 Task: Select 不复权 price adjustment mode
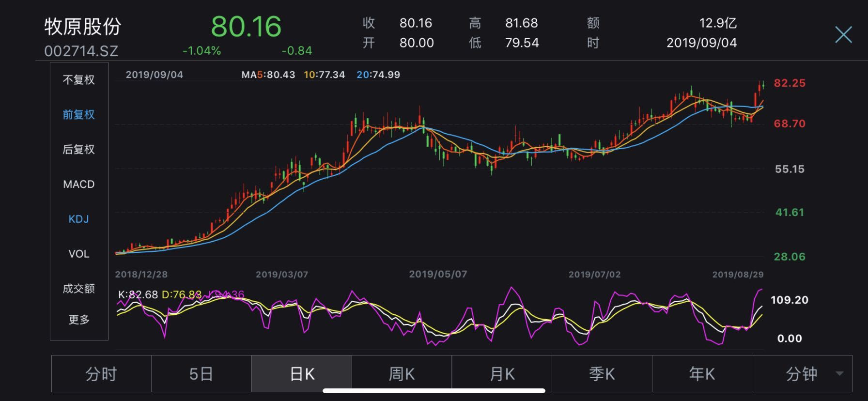coord(78,80)
